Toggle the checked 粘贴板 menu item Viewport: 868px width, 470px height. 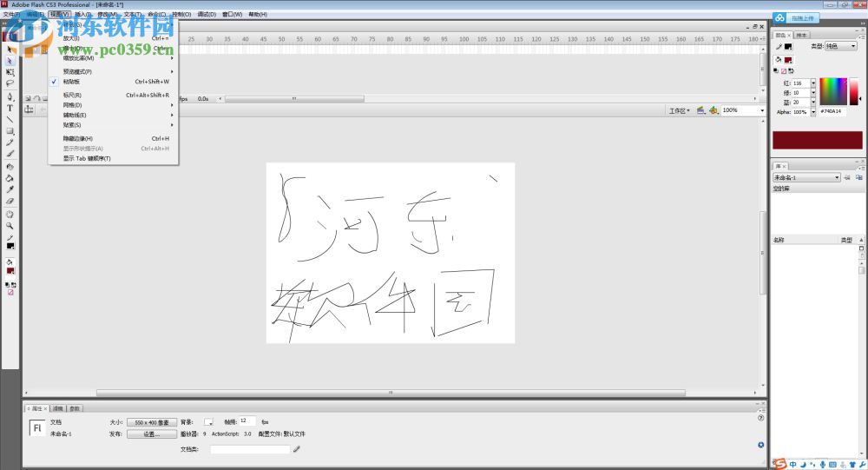tap(114, 82)
